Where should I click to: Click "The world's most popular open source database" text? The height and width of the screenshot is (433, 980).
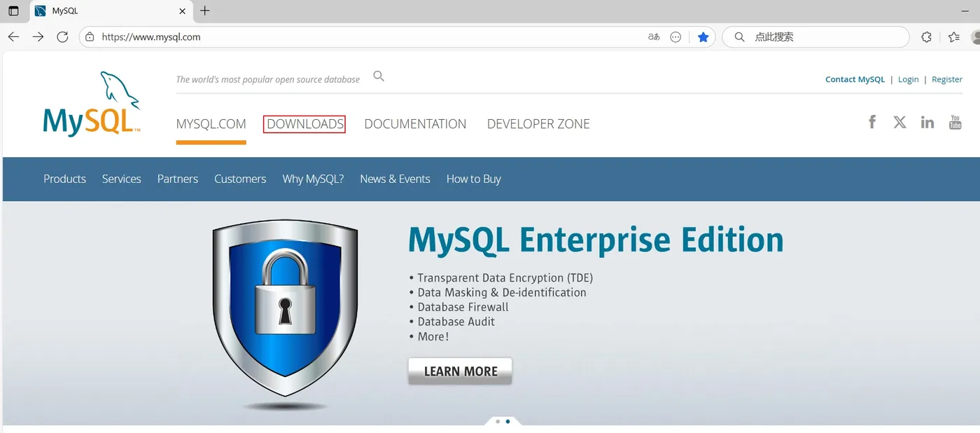point(267,79)
